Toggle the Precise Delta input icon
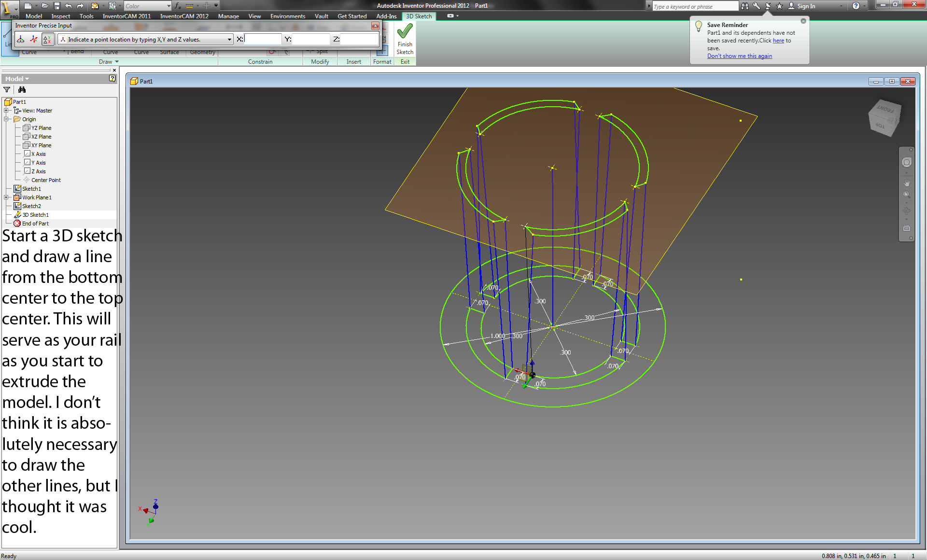This screenshot has height=560, width=927. point(47,40)
